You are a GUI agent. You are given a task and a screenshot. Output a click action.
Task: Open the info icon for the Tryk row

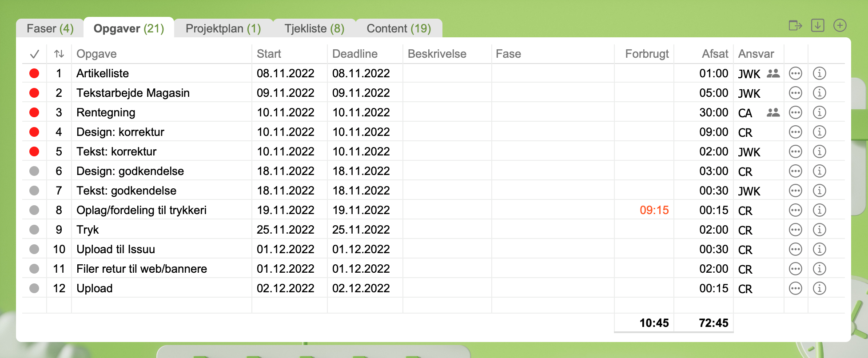tap(819, 230)
